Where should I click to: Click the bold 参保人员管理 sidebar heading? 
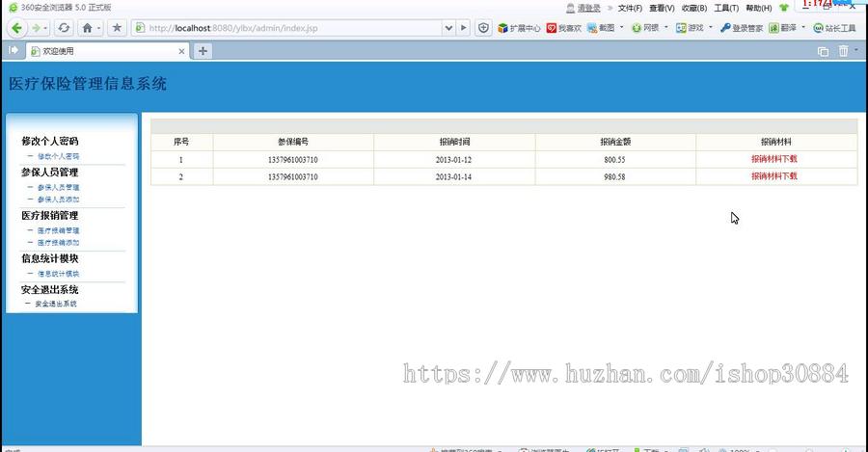tap(50, 173)
